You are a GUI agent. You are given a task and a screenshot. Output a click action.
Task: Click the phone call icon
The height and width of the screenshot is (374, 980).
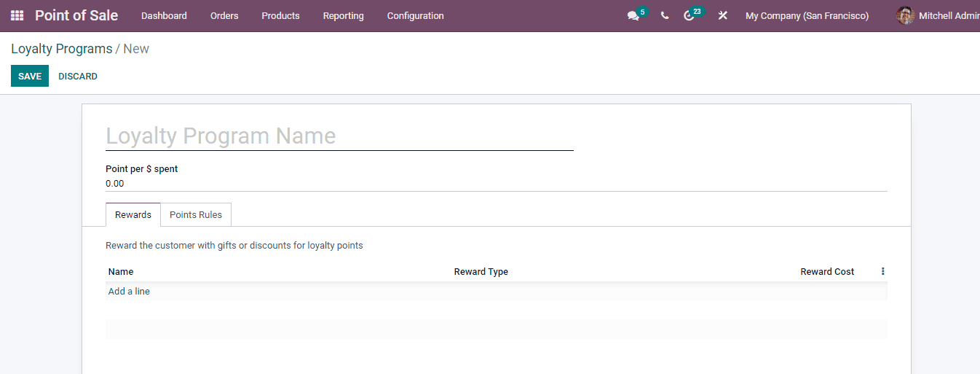(664, 15)
